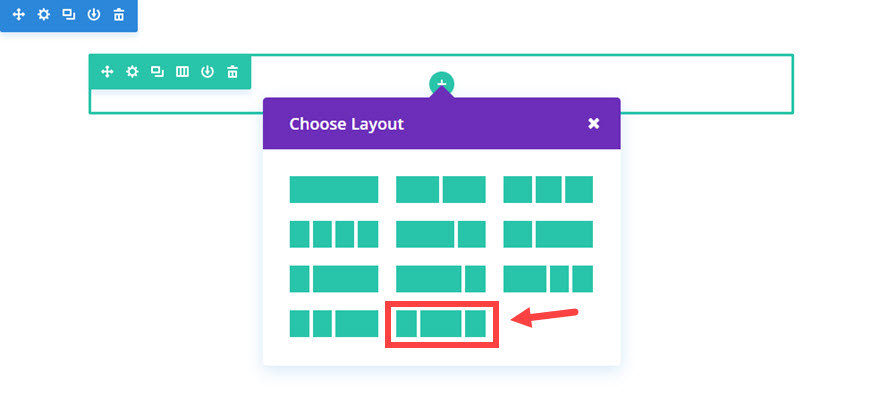Screen dimensions: 880x414
Task: Delete the row with the green trash icon
Action: click(233, 72)
